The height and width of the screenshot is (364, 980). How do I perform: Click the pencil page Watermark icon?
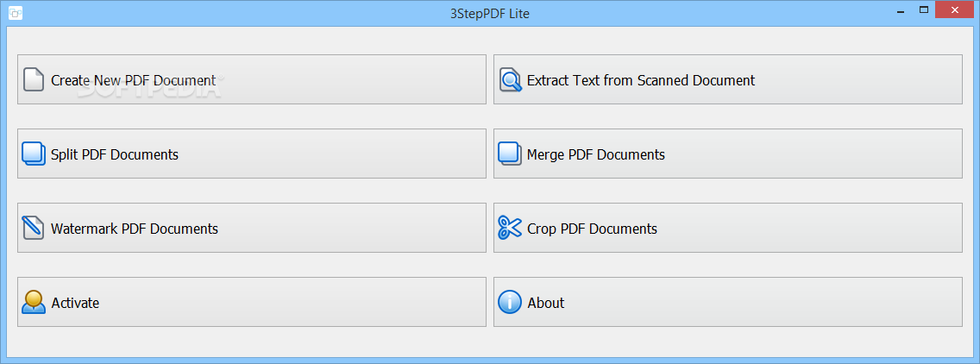tap(33, 228)
